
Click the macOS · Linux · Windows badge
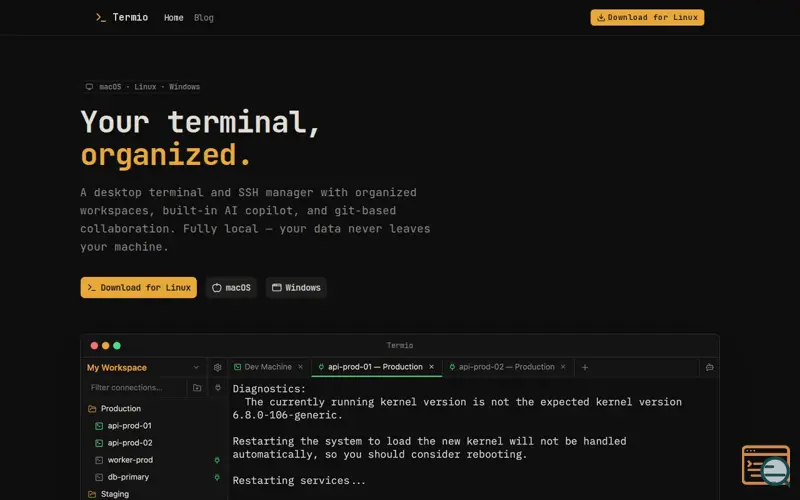pos(143,87)
